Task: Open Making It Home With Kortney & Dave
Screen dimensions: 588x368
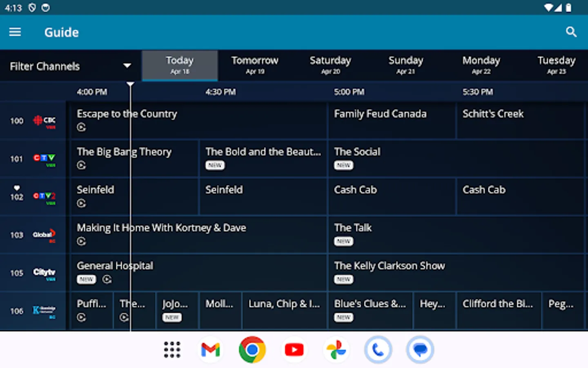Action: tap(198, 234)
